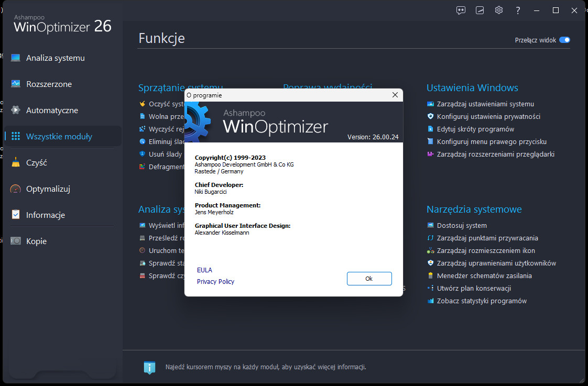
Task: Click Version: 26.00.24 text in dialog
Action: click(x=373, y=137)
